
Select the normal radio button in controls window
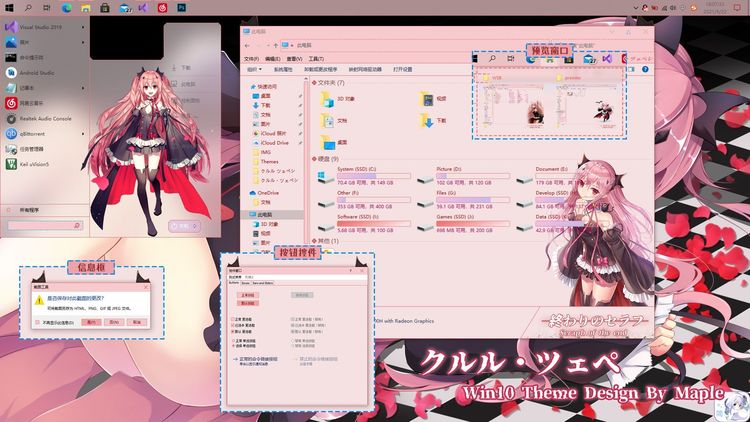click(x=233, y=341)
